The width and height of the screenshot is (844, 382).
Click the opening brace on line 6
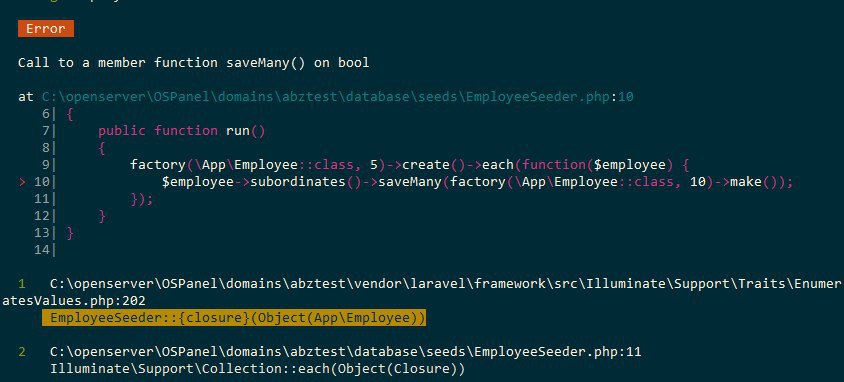pos(69,114)
